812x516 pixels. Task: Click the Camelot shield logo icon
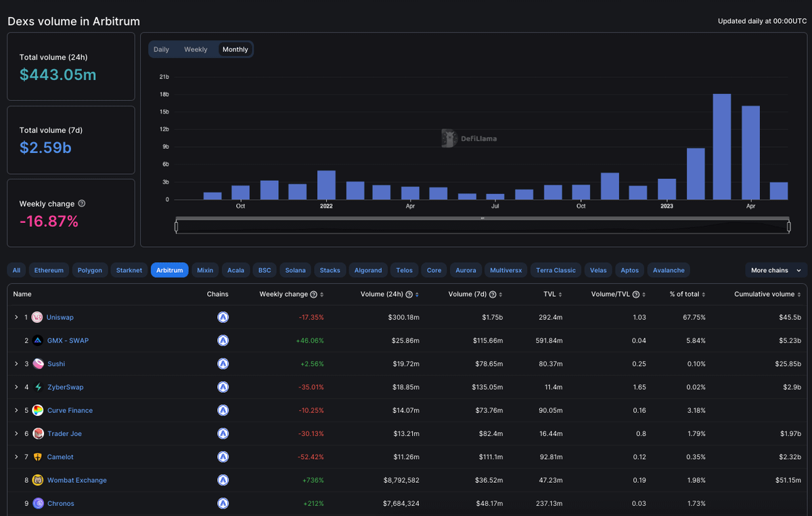click(37, 457)
